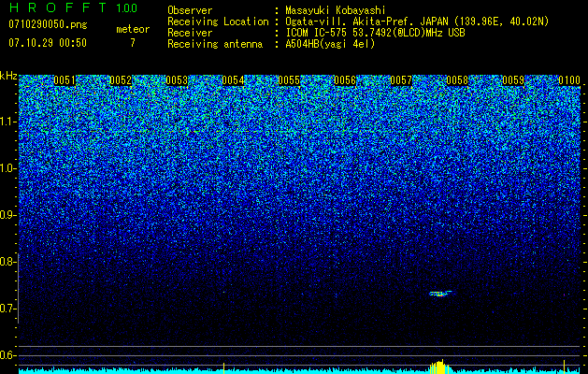Click the Ogata-vill. Akita-Pref. JAPAN location text
The width and height of the screenshot is (588, 374).
point(417,22)
